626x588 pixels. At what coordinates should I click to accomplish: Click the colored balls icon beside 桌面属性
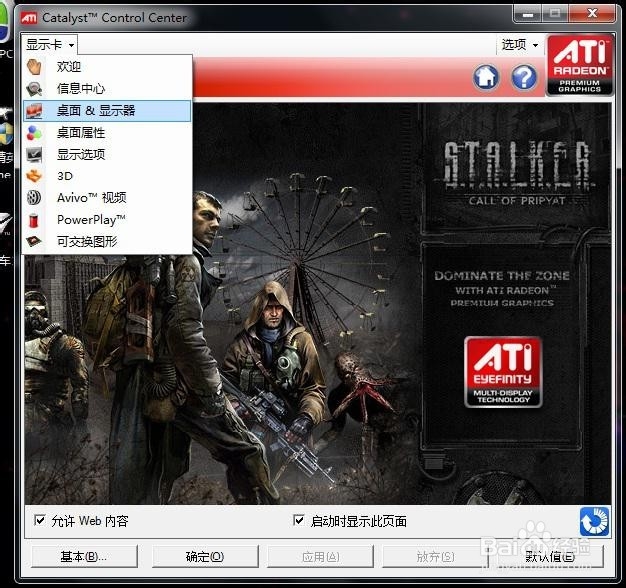34,133
